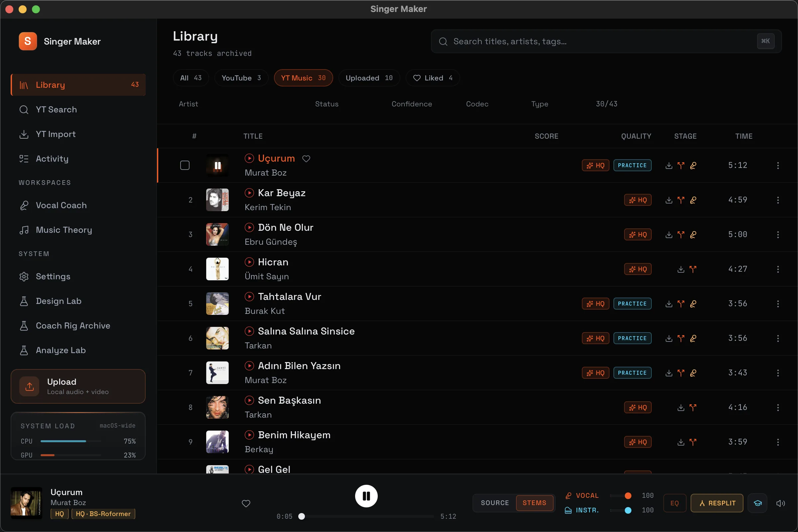Click the microphone icon on the Dön Ne Olur row

pos(693,234)
